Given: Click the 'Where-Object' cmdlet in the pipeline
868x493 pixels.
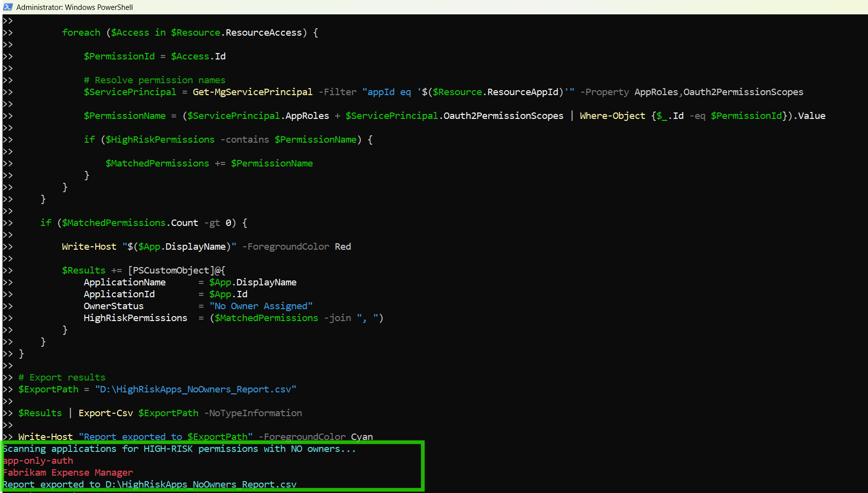Looking at the screenshot, I should 612,116.
